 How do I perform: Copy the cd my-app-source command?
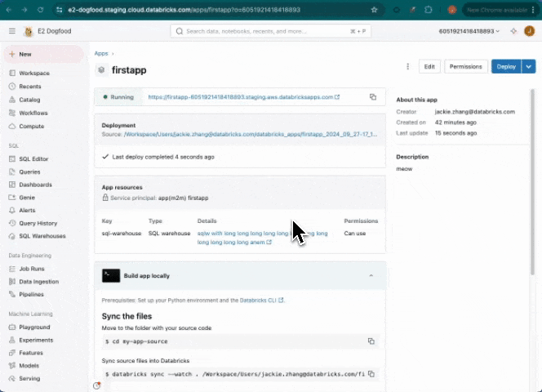tap(371, 341)
